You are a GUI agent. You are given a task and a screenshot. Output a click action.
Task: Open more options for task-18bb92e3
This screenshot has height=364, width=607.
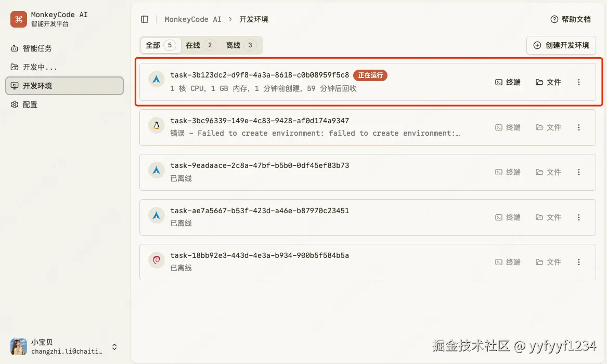point(579,262)
